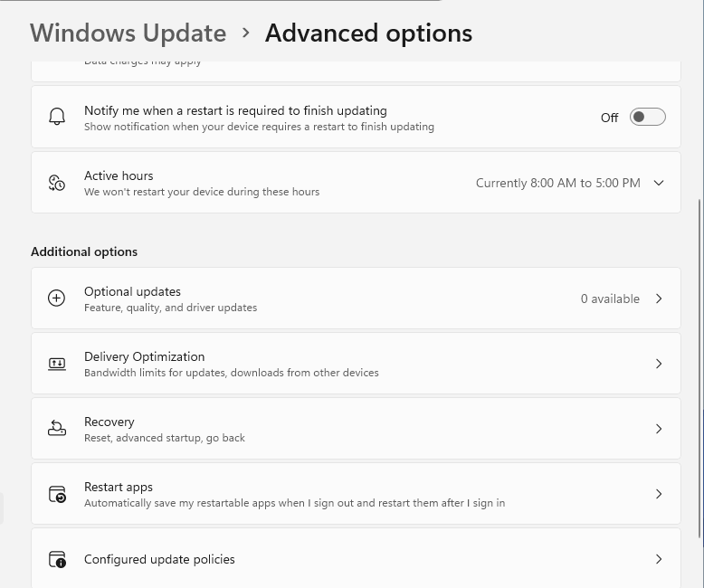Click the breadcrumb separator chevron
Image resolution: width=704 pixels, height=588 pixels.
245,33
